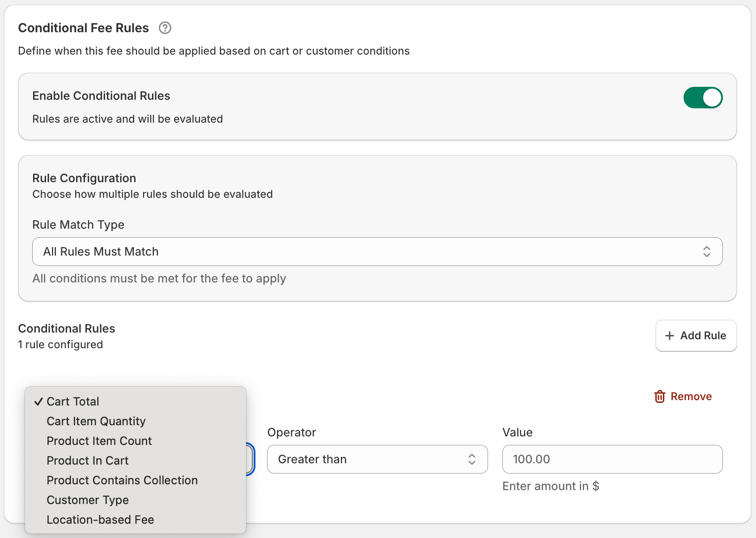Choose Product Contains Collection option
The image size is (756, 538).
[122, 480]
